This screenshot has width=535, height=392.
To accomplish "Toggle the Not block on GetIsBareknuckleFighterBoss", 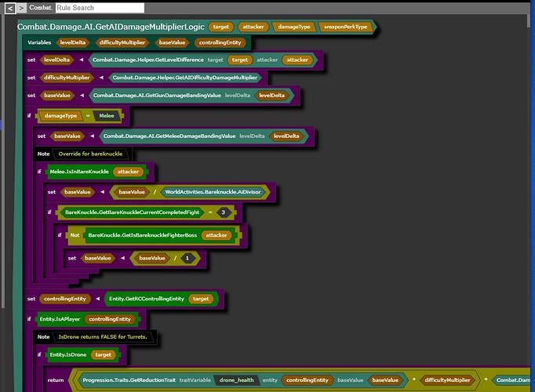I will (x=75, y=234).
